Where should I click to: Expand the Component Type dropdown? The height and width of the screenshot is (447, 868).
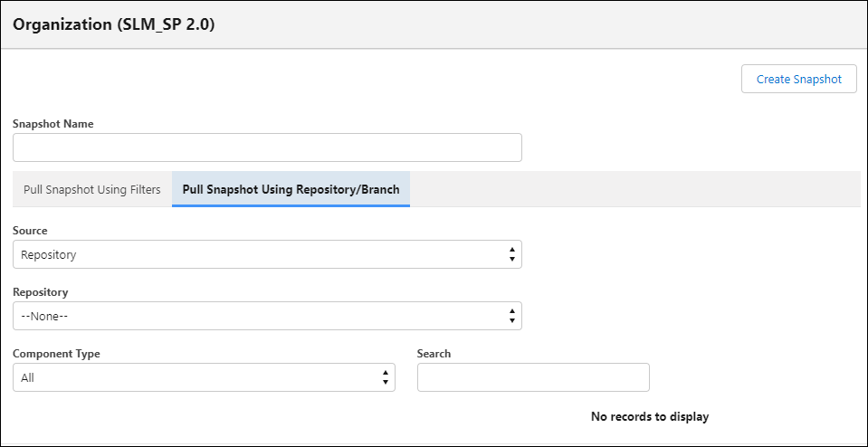pos(204,377)
